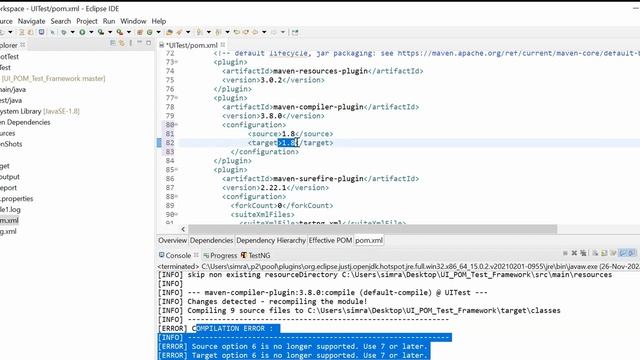
Task: Click the green Run toolbar icon
Action: 82,32
